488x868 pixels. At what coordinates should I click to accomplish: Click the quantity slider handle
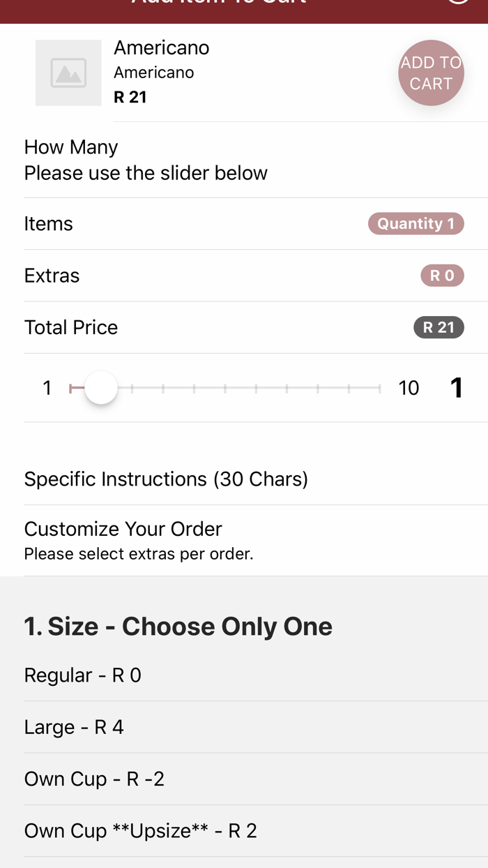tap(101, 388)
